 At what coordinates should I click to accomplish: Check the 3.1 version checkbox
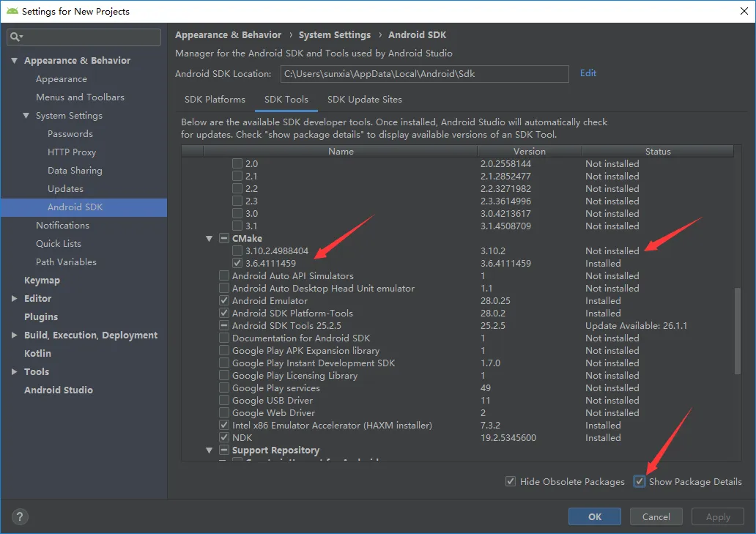237,226
